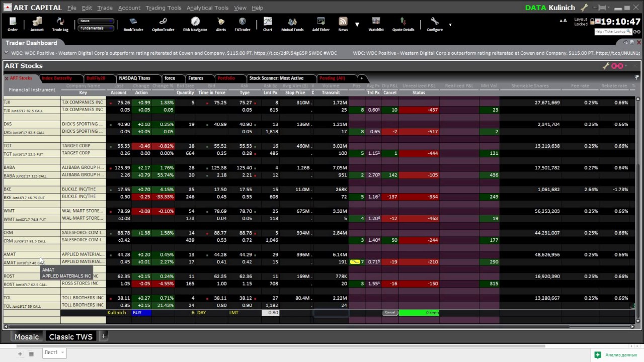644x362 pixels.
Task: Click the ART Capital logo icon
Action: [x=7, y=8]
